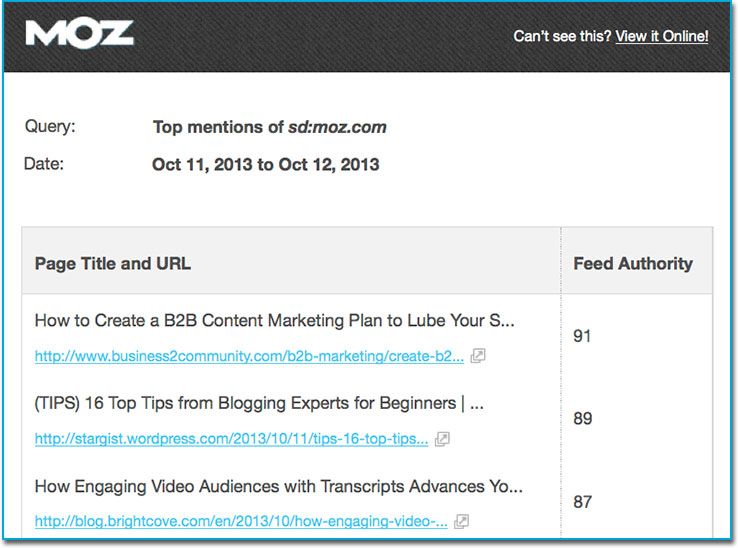Click the 'Top mentions of sd:moz.com' query text
The image size is (738, 548).
click(269, 127)
